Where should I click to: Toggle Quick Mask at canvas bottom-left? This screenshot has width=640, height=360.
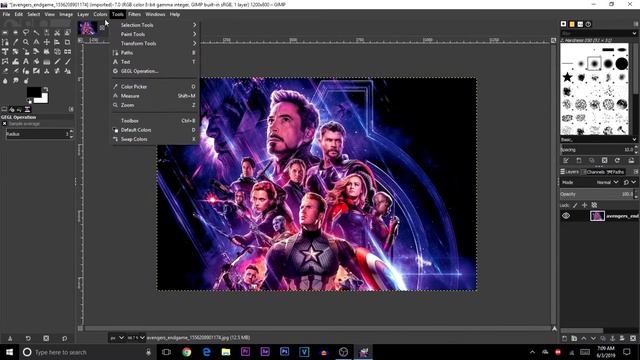tap(80, 328)
